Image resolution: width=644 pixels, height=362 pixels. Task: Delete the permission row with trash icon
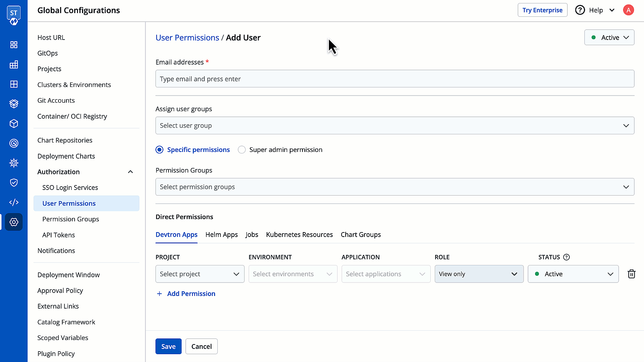click(631, 274)
